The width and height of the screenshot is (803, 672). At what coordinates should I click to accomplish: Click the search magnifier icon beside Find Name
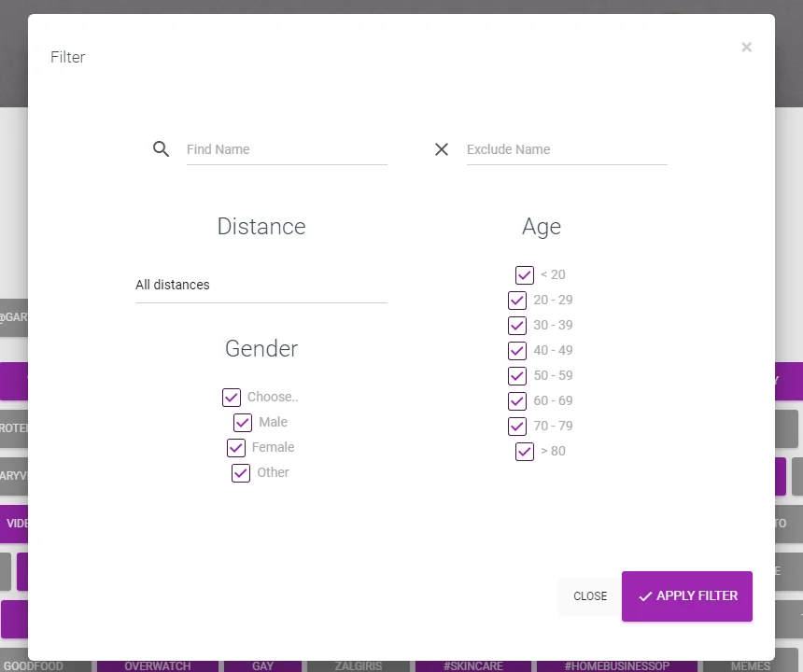161,149
